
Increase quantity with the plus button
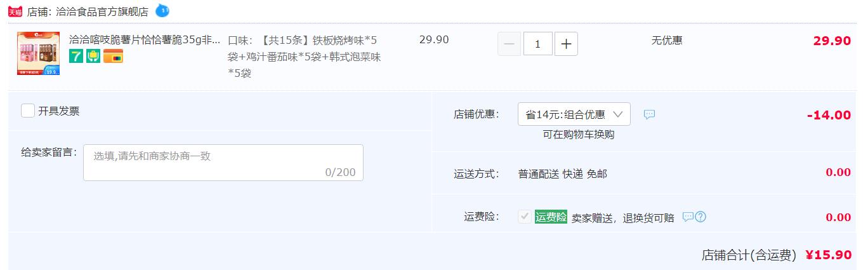(566, 44)
